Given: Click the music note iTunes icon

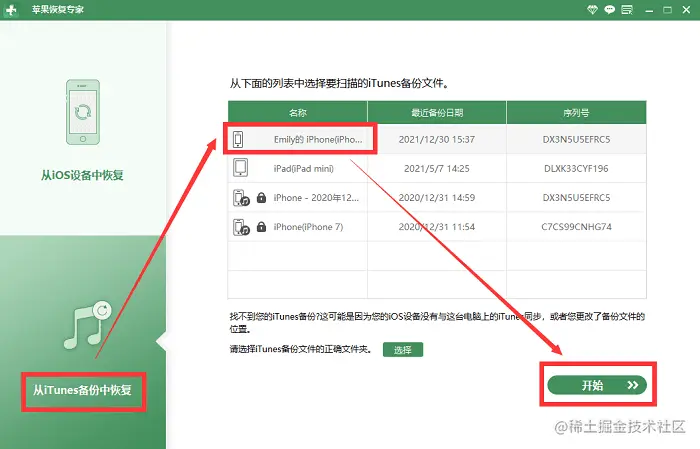Looking at the screenshot, I should [x=88, y=325].
